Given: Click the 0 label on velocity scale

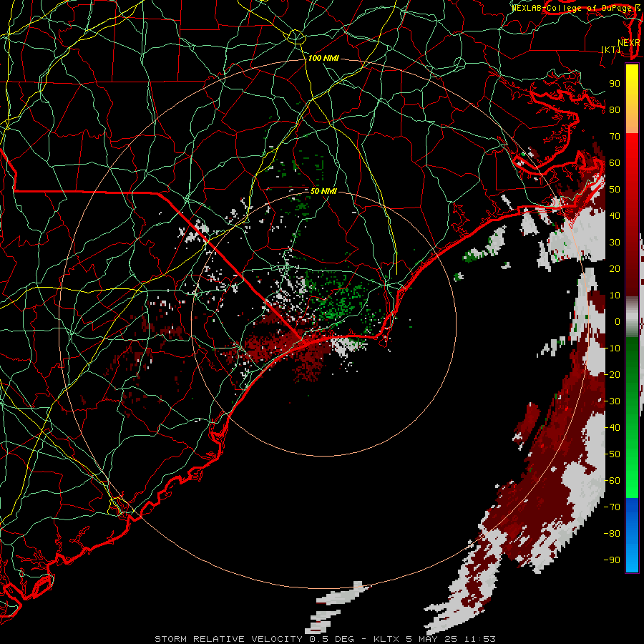Looking at the screenshot, I should click(618, 321).
